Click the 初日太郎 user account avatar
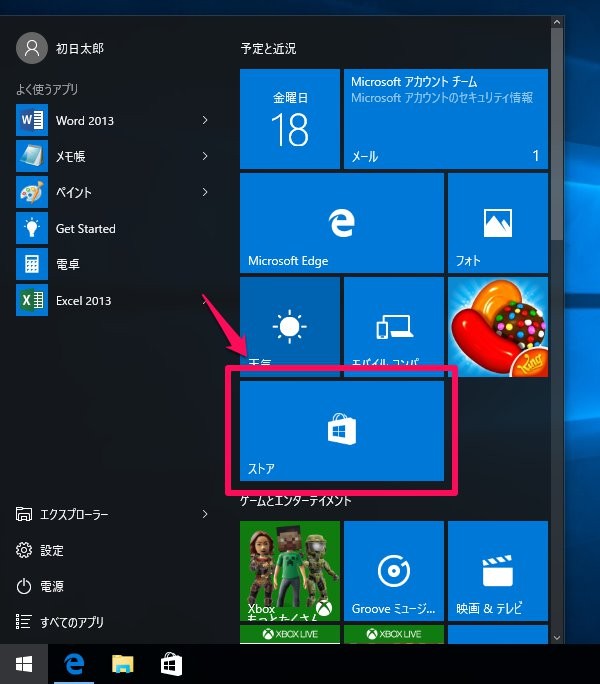Image resolution: width=600 pixels, height=684 pixels. tap(31, 48)
